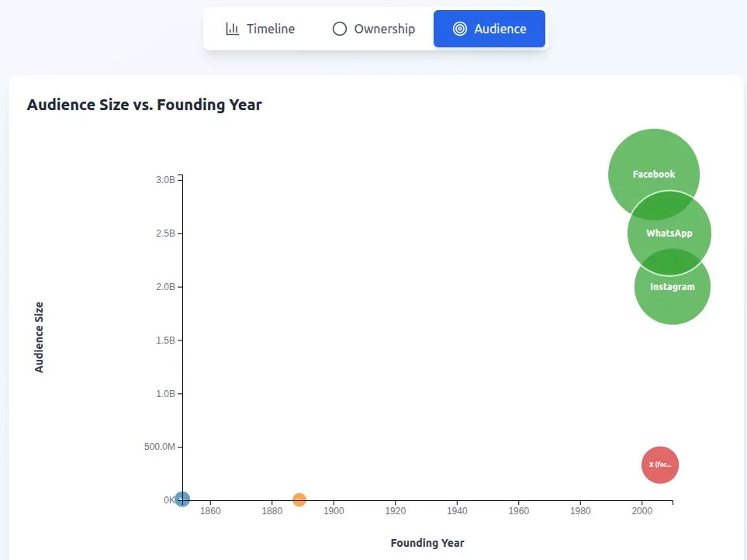The image size is (747, 560).
Task: Click the small blue data point
Action: coord(182,499)
